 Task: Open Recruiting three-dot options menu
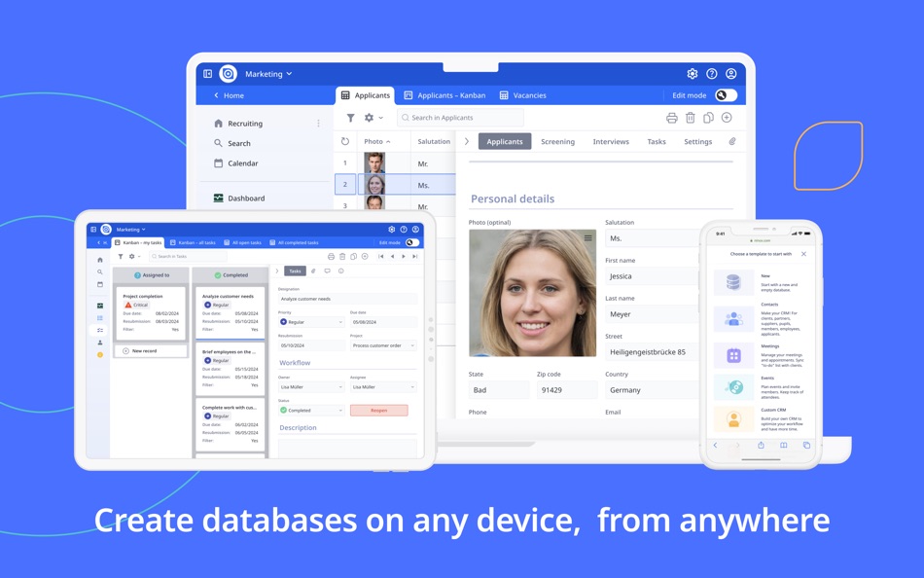318,124
